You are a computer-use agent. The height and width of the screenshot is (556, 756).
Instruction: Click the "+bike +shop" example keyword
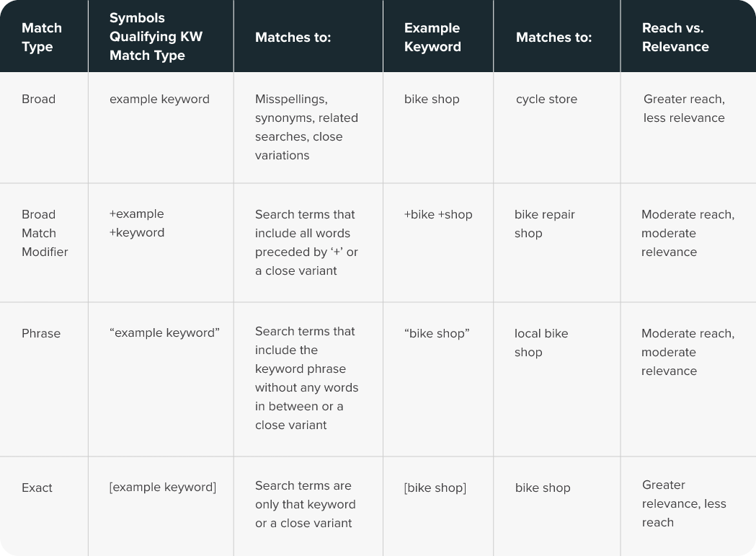coord(438,214)
